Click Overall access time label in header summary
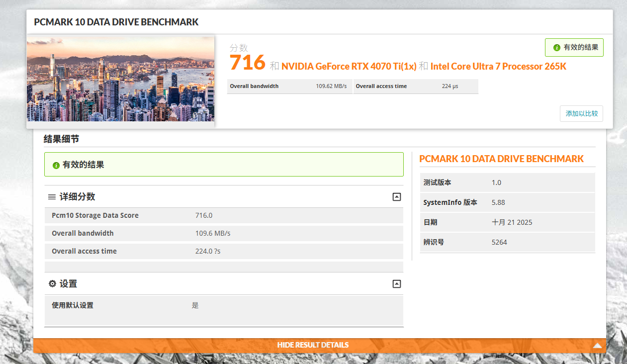Screen dimensions: 627x364 [x=381, y=86]
